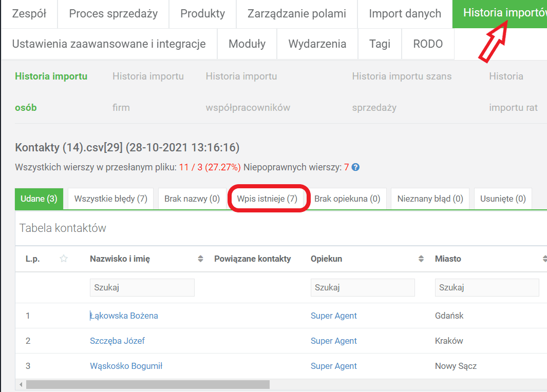This screenshot has width=547, height=392.
Task: Show Usunięte (0) tab
Action: coord(503,199)
